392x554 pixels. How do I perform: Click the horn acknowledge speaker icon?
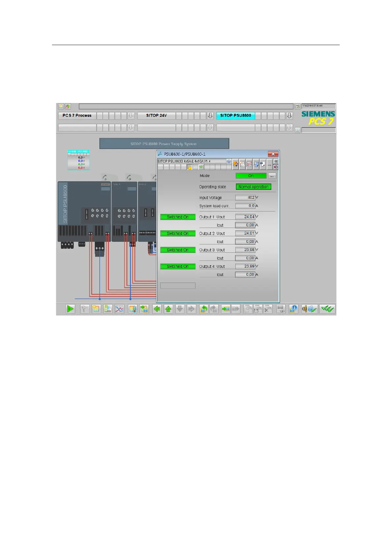click(x=309, y=309)
